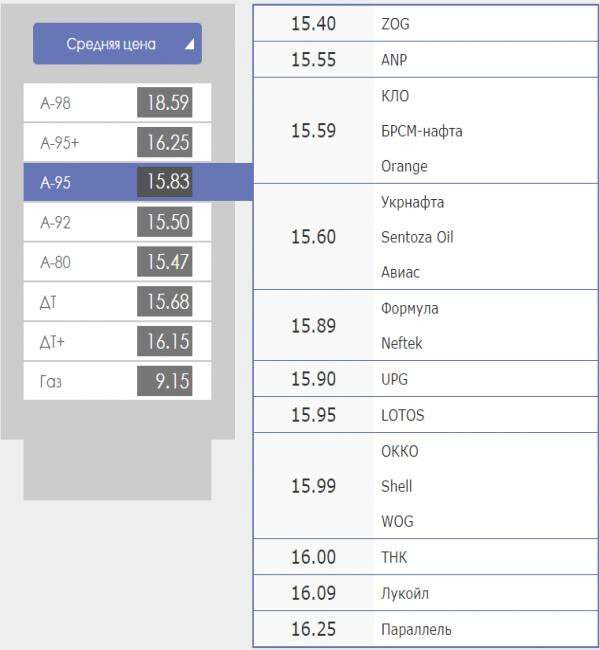Screen dimensions: 600x650
Task: Click the Лукойл station name
Action: tap(404, 593)
